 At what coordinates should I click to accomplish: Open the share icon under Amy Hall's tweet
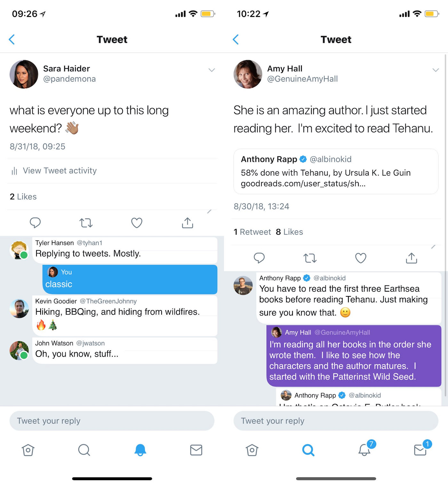coord(411,258)
